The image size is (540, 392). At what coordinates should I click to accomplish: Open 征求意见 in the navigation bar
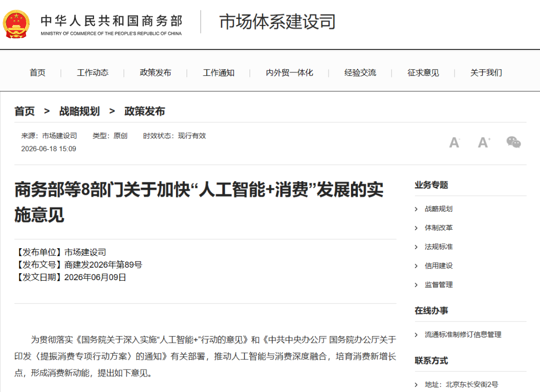[x=423, y=72]
